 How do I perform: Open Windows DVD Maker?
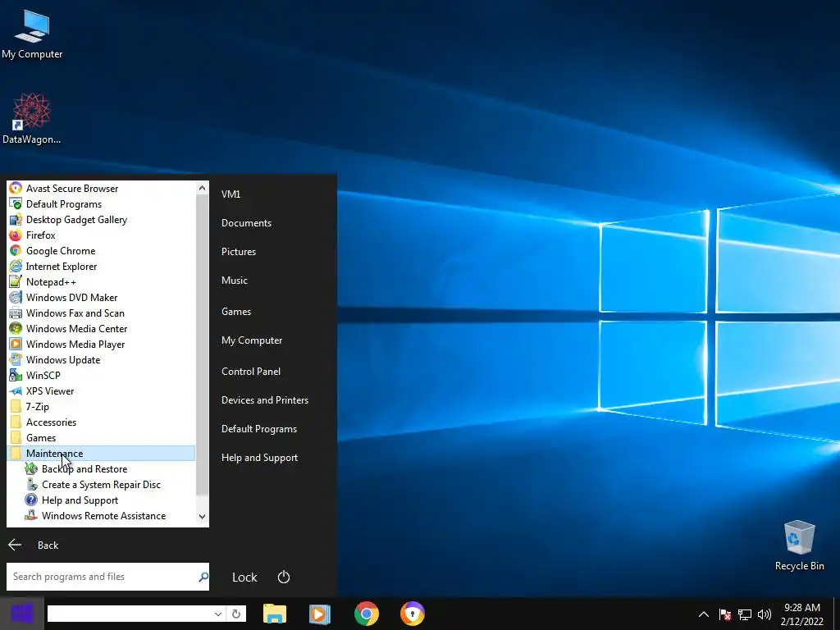click(101, 297)
